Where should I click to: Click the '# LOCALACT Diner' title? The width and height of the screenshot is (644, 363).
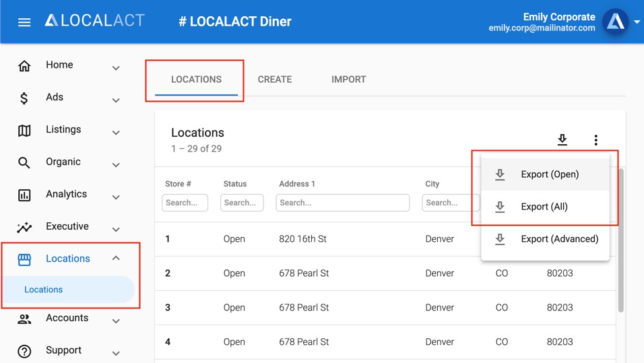(x=235, y=22)
